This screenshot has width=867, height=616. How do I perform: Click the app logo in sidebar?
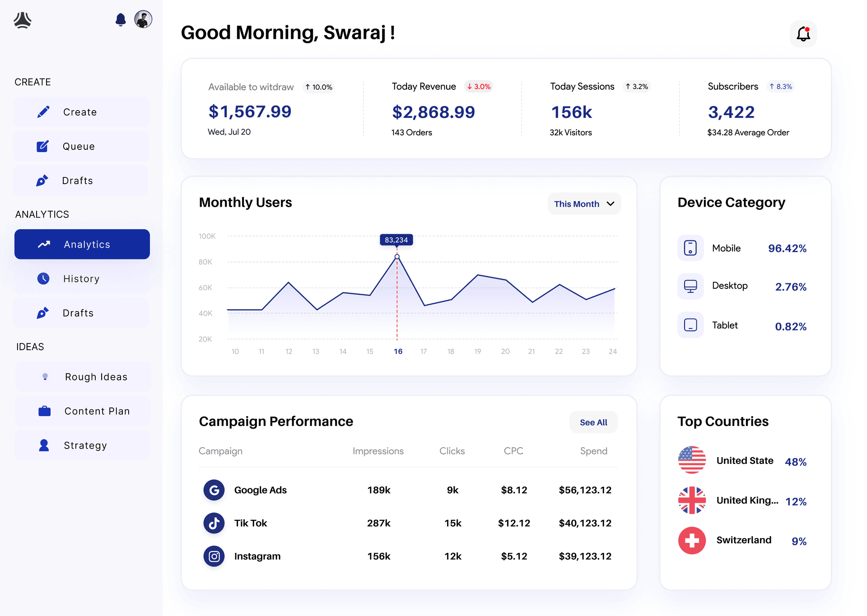[23, 20]
